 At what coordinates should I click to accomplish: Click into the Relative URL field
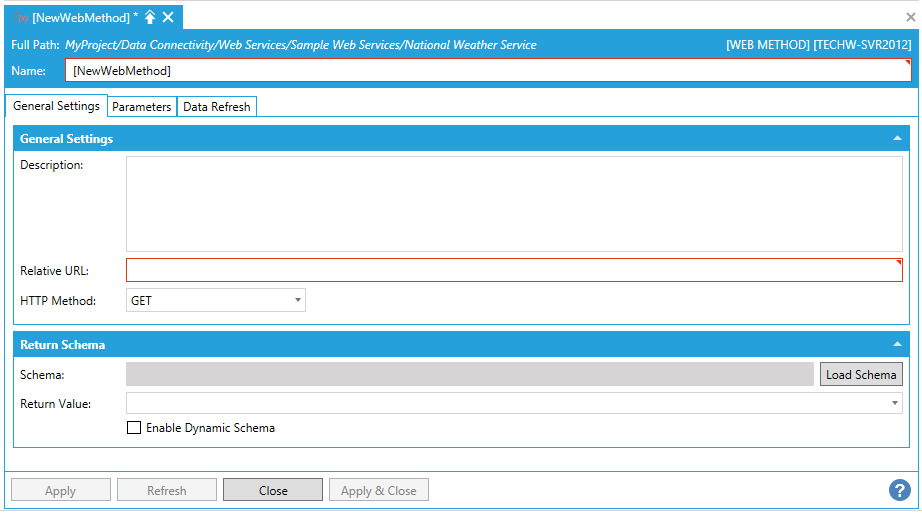[514, 270]
